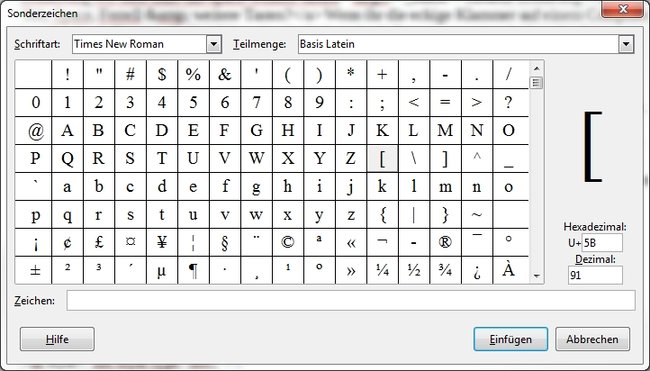Pick the yen ¥ currency symbol
Image resolution: width=650 pixels, height=371 pixels.
(x=162, y=242)
